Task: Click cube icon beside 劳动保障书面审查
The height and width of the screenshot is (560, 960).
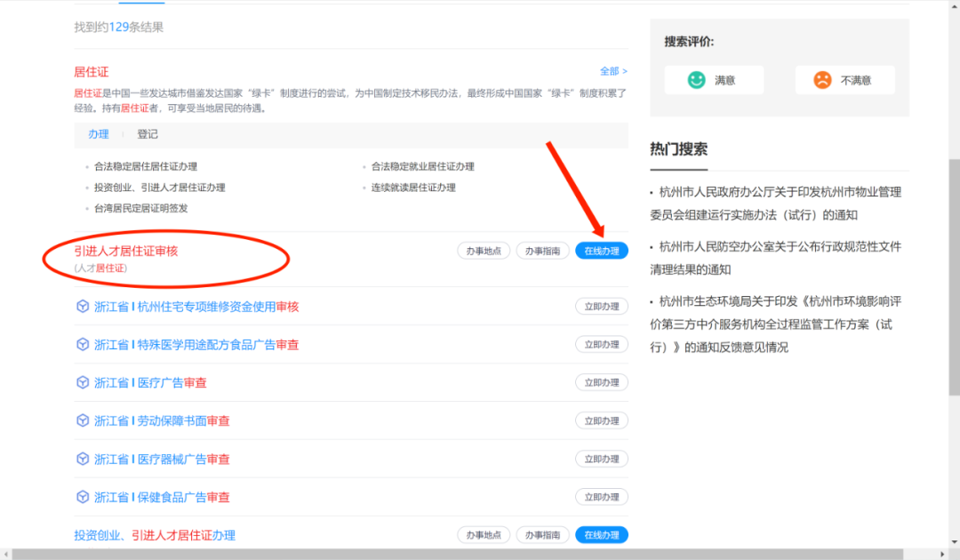Action: (x=83, y=421)
